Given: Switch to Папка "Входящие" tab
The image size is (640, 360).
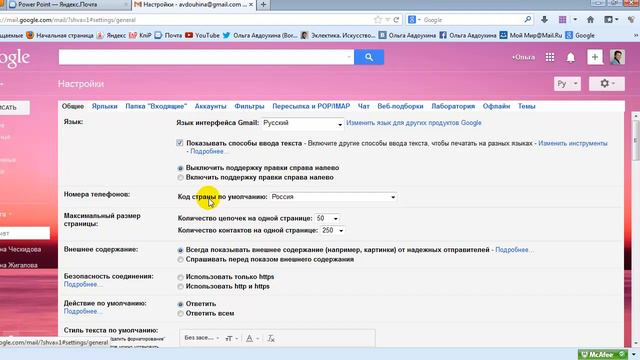Looking at the screenshot, I should tap(156, 106).
